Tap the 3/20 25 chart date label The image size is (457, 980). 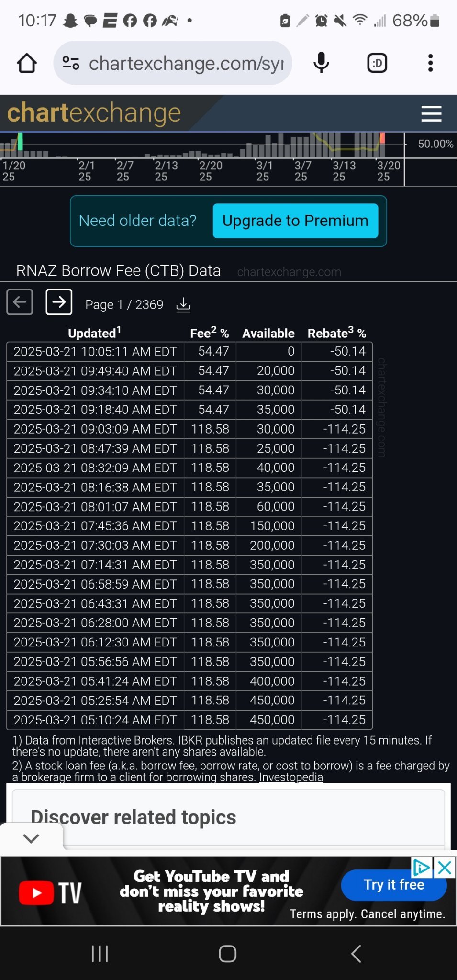[389, 171]
